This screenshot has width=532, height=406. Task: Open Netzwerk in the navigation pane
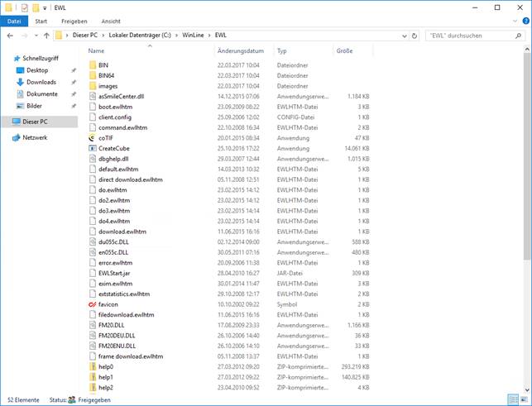[35, 137]
